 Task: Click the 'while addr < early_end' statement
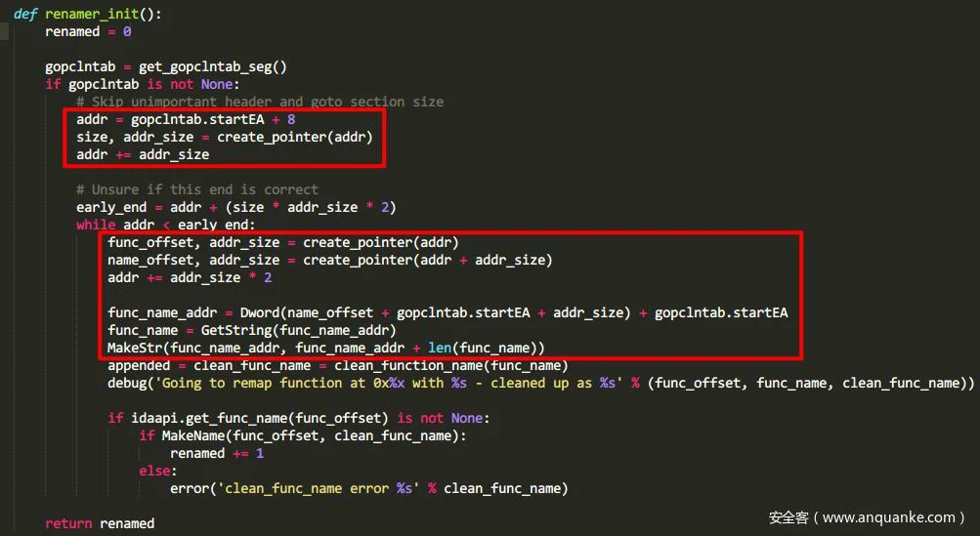point(166,225)
